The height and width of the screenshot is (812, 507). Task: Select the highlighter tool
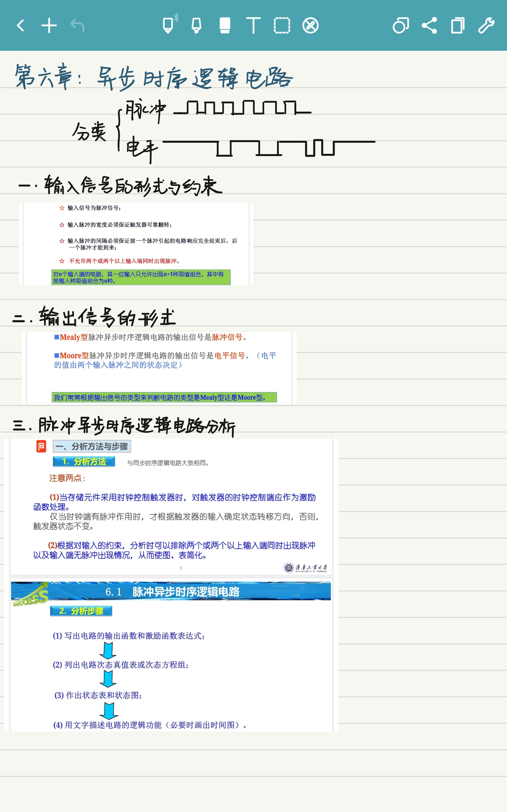tap(196, 25)
